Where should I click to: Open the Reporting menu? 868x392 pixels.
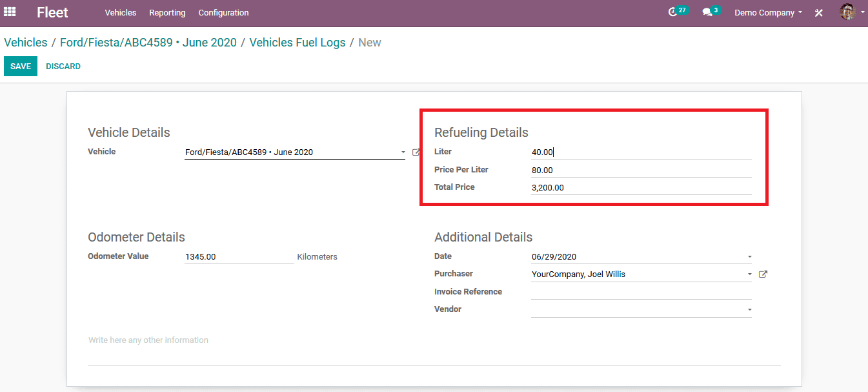167,12
